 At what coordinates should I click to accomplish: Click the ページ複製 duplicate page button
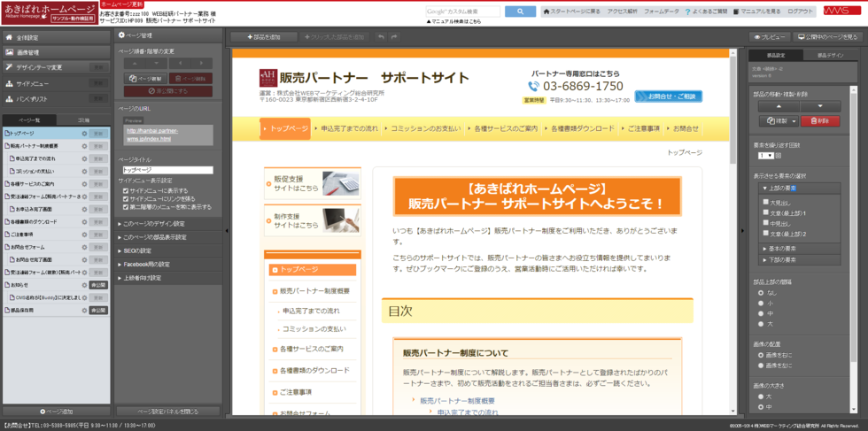(143, 79)
